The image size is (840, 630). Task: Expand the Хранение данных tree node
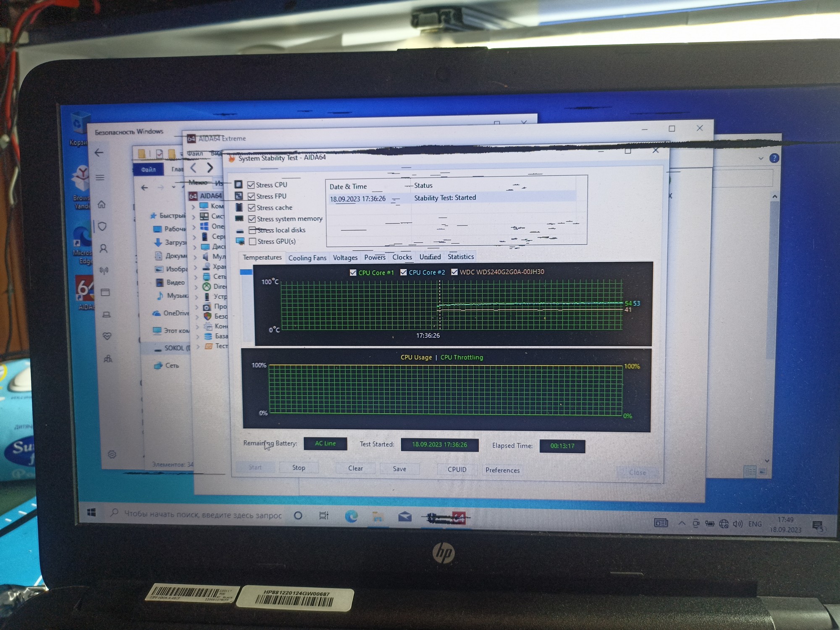(195, 267)
